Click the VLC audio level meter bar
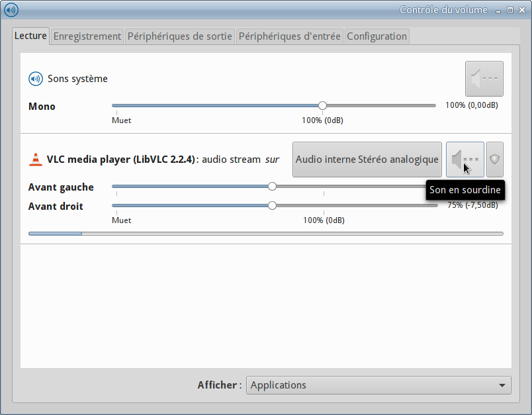 (x=265, y=234)
